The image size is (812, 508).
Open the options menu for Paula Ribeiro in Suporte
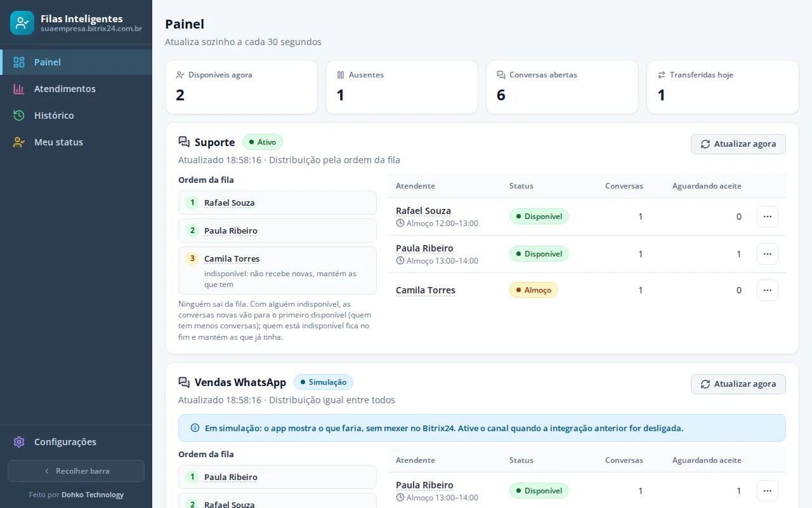[x=768, y=254]
